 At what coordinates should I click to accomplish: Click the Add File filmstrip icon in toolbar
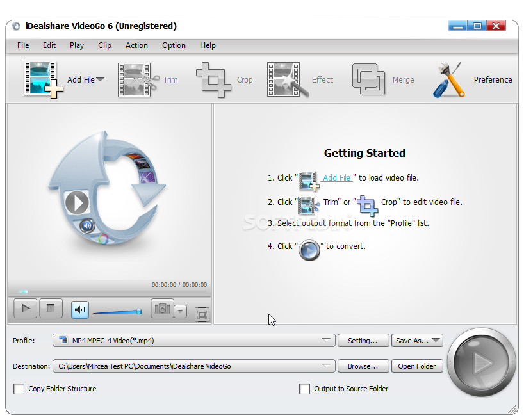tap(43, 79)
